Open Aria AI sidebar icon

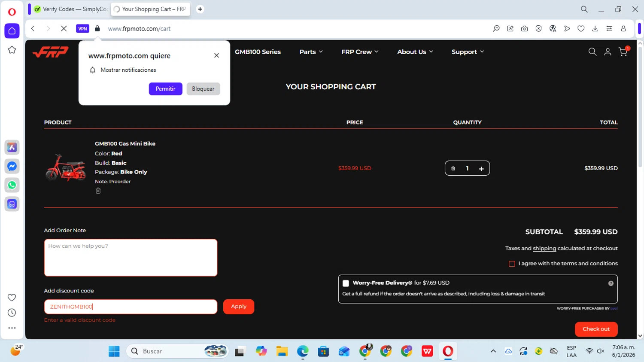(12, 147)
